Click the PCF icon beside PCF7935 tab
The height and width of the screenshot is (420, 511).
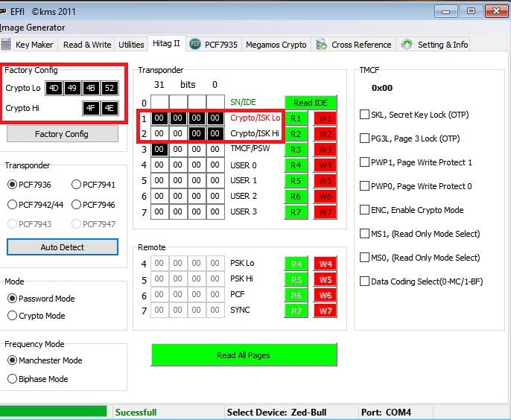click(x=195, y=45)
